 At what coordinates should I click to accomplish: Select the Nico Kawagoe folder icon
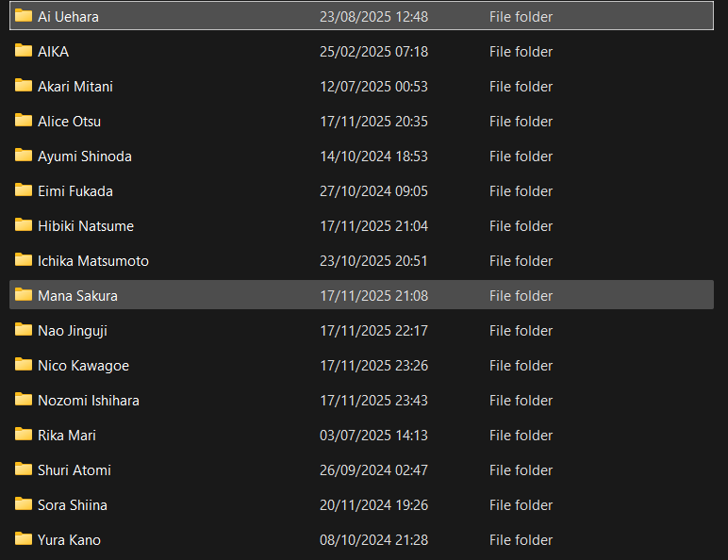24,365
